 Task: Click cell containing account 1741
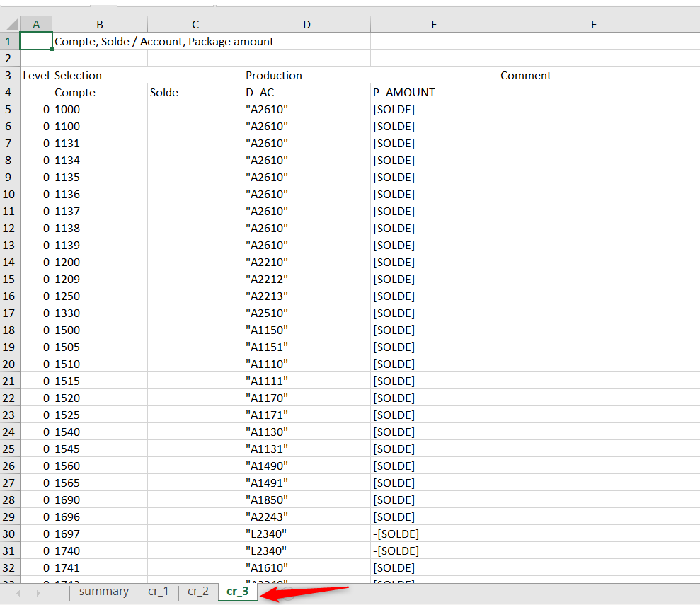coord(100,567)
